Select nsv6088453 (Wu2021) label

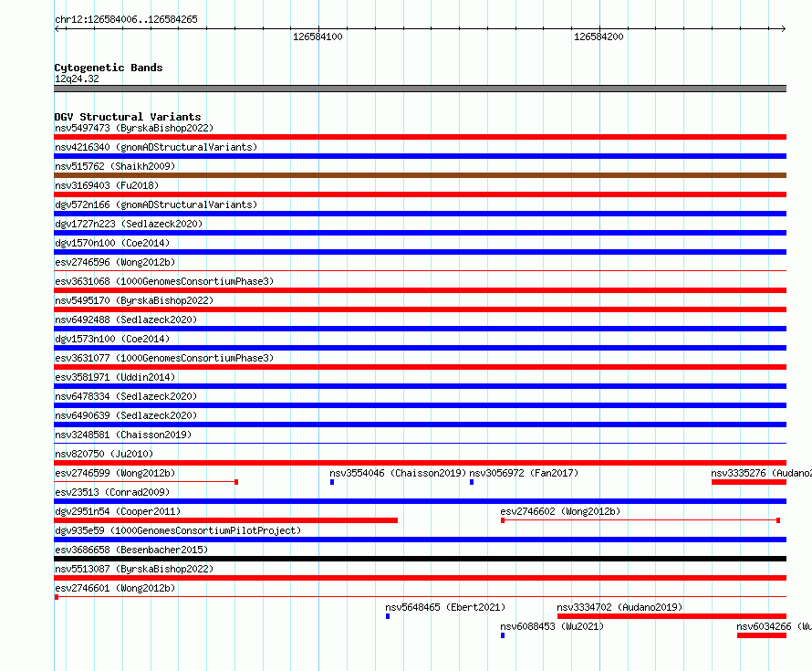click(x=552, y=626)
